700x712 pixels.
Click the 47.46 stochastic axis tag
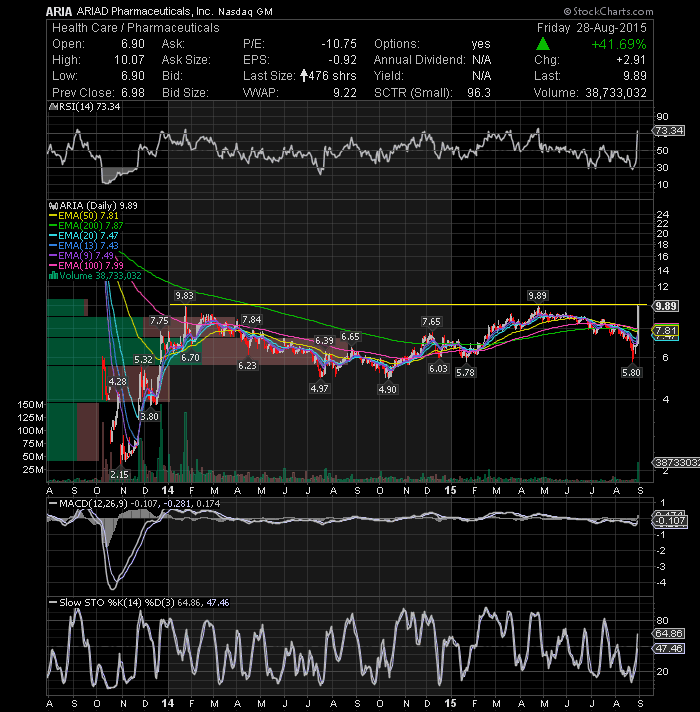tap(669, 648)
